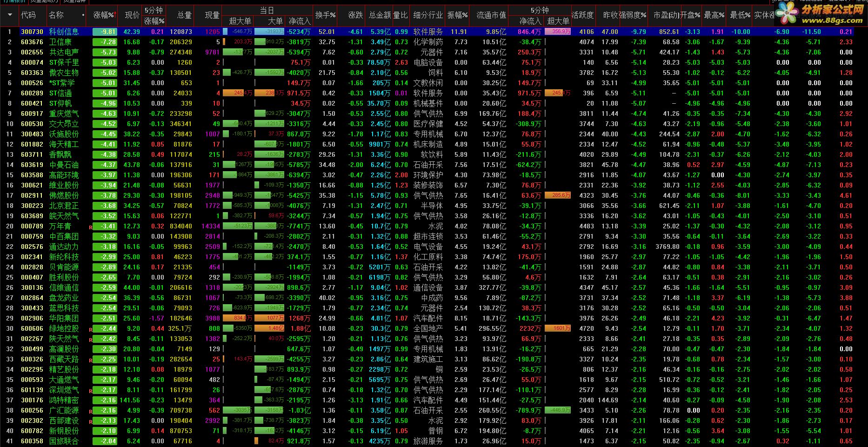Select stock 科创信息 in row 1
Image resolution: width=868 pixels, height=447 pixels.
[x=64, y=32]
